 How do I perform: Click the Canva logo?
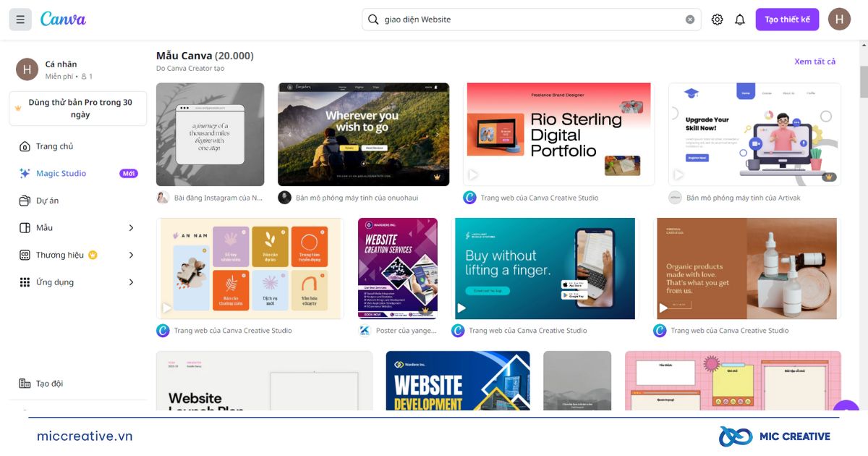(x=63, y=19)
